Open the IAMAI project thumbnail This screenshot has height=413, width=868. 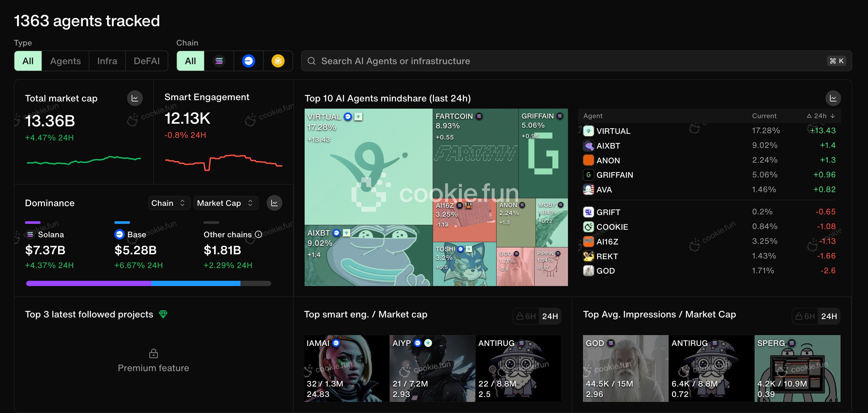(x=347, y=368)
